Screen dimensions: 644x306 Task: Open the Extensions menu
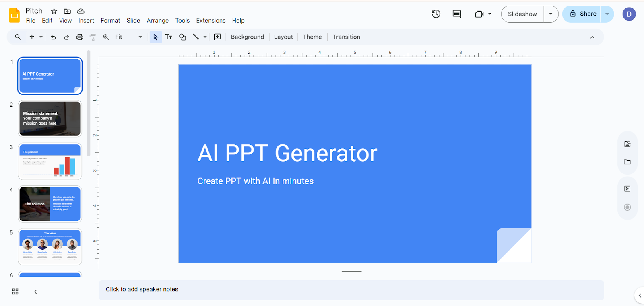[211, 21]
